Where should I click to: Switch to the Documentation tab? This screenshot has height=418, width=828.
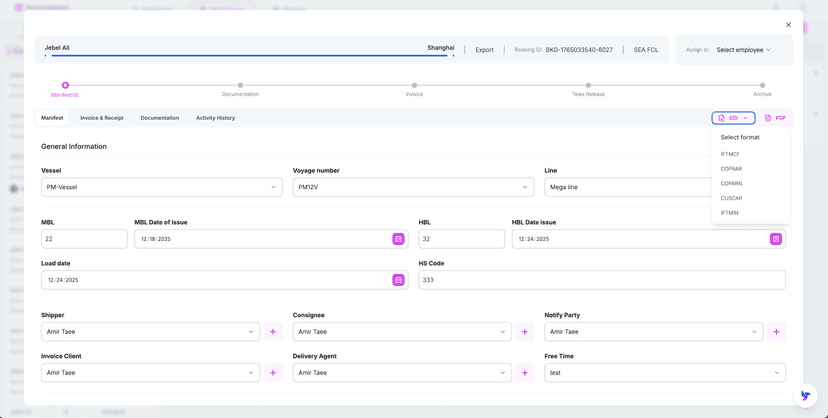(159, 118)
